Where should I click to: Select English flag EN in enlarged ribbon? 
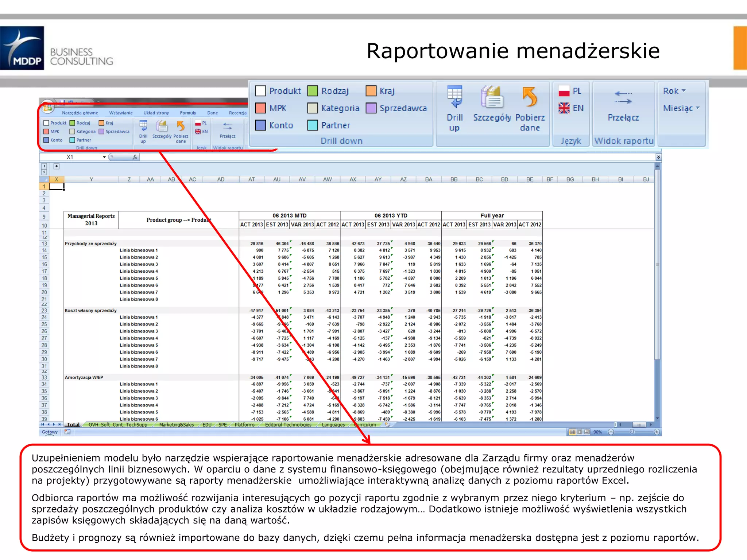(564, 108)
